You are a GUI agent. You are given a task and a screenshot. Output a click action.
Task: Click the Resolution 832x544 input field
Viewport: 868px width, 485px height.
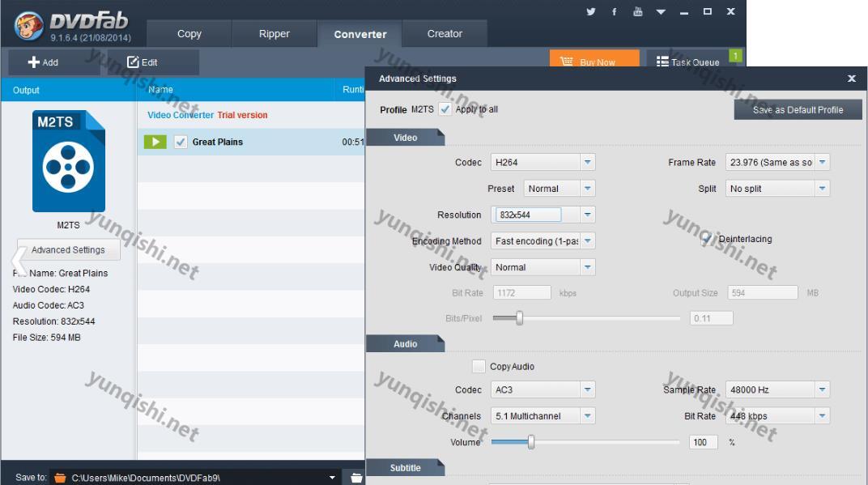tap(528, 215)
